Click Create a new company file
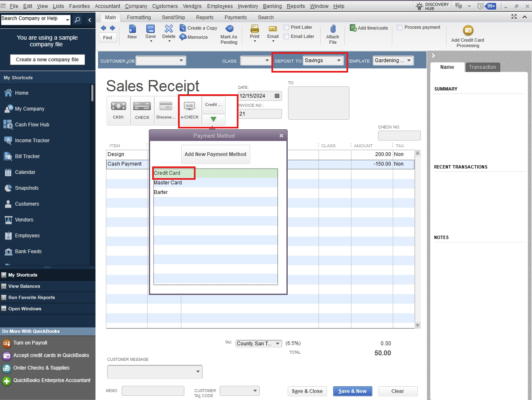Viewport: 532px width, 400px height. (x=47, y=60)
